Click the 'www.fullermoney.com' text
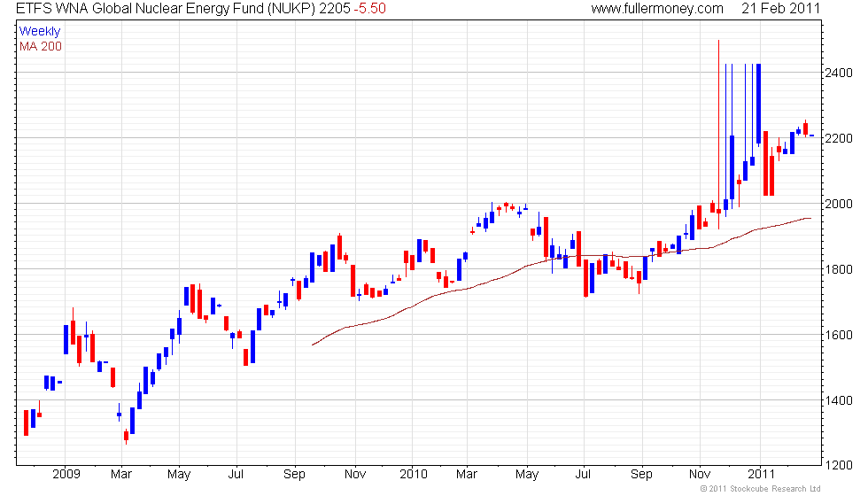 click(657, 8)
